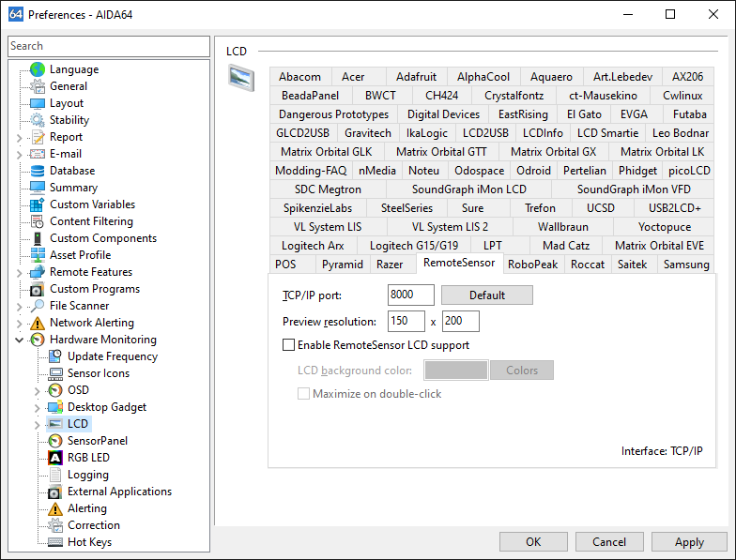
Task: Click the Custom Programs icon
Action: click(38, 289)
